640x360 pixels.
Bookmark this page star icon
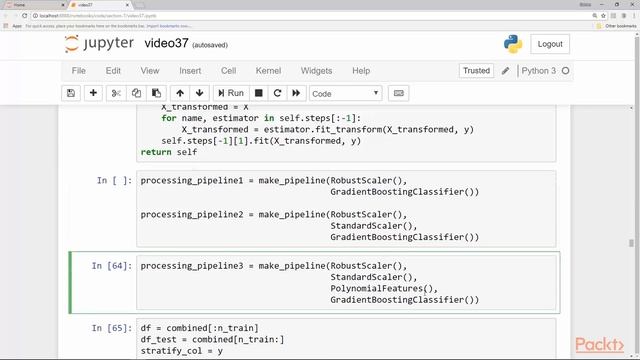603,16
